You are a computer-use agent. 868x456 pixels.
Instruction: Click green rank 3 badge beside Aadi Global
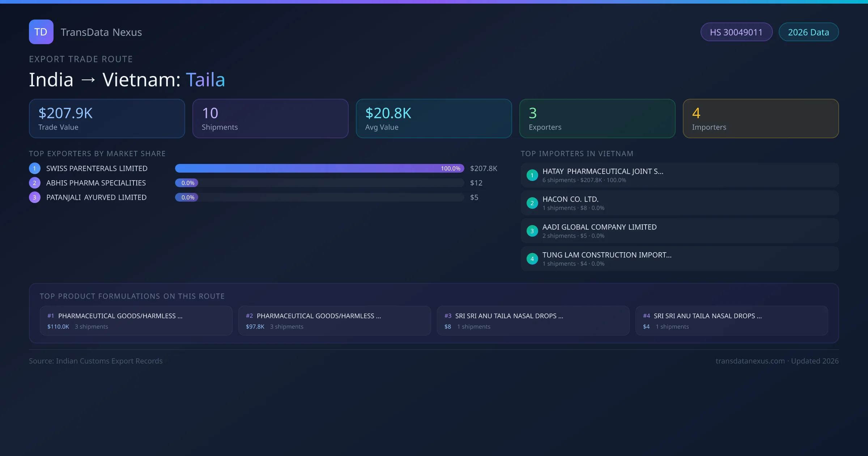[x=532, y=231]
